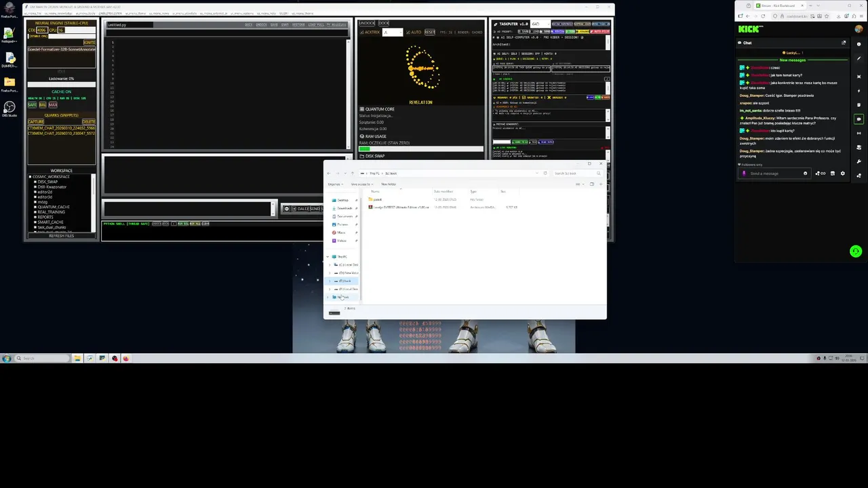868x488 pixels.
Task: Click DOCK in the code editor toolbar
Action: tap(249, 25)
